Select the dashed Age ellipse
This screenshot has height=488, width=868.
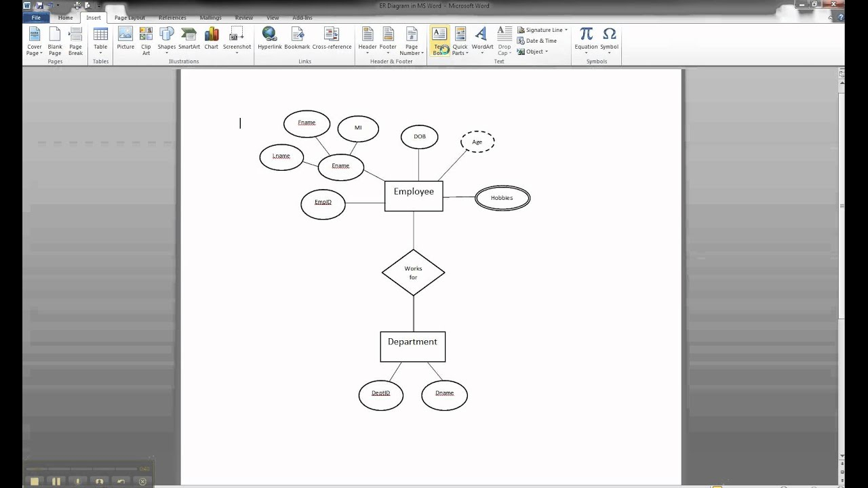click(477, 142)
